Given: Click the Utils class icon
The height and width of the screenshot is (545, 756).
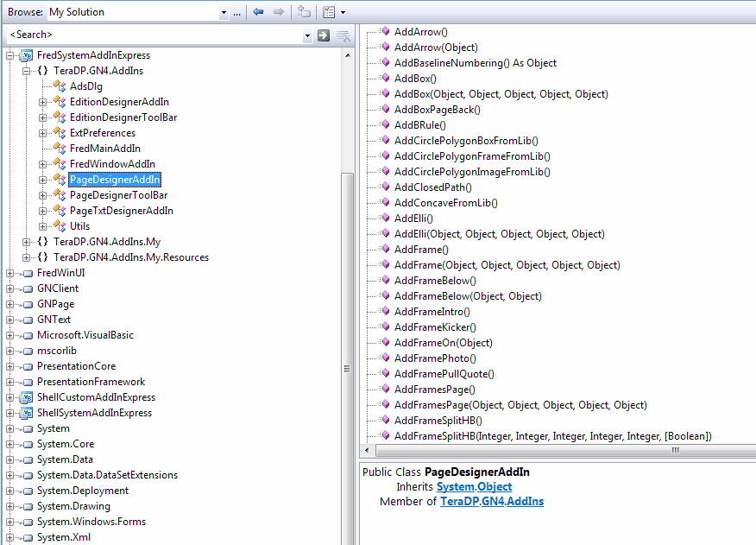Looking at the screenshot, I should [x=60, y=226].
